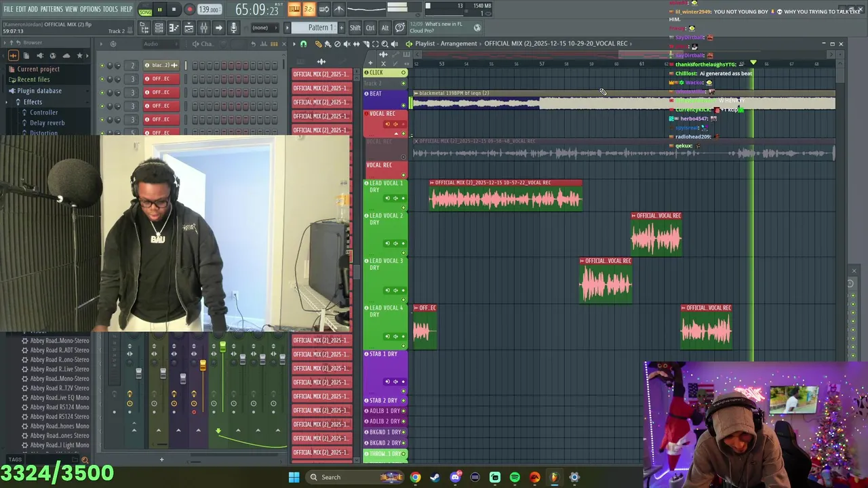Toggle the Shift modifier button
The image size is (868, 488).
pyautogui.click(x=355, y=28)
